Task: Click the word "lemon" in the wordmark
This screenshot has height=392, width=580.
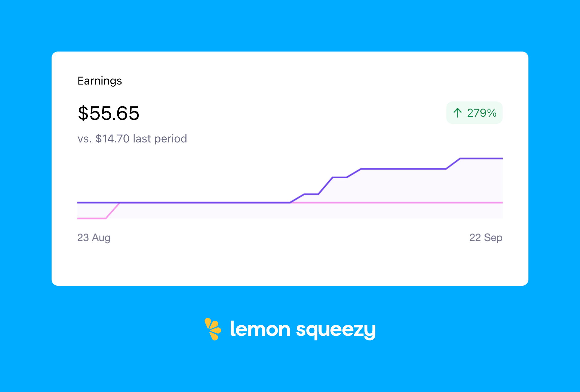Action: coord(260,329)
